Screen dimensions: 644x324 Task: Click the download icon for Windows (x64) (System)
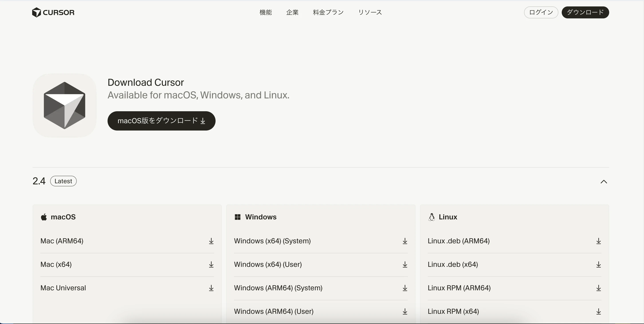(x=405, y=241)
